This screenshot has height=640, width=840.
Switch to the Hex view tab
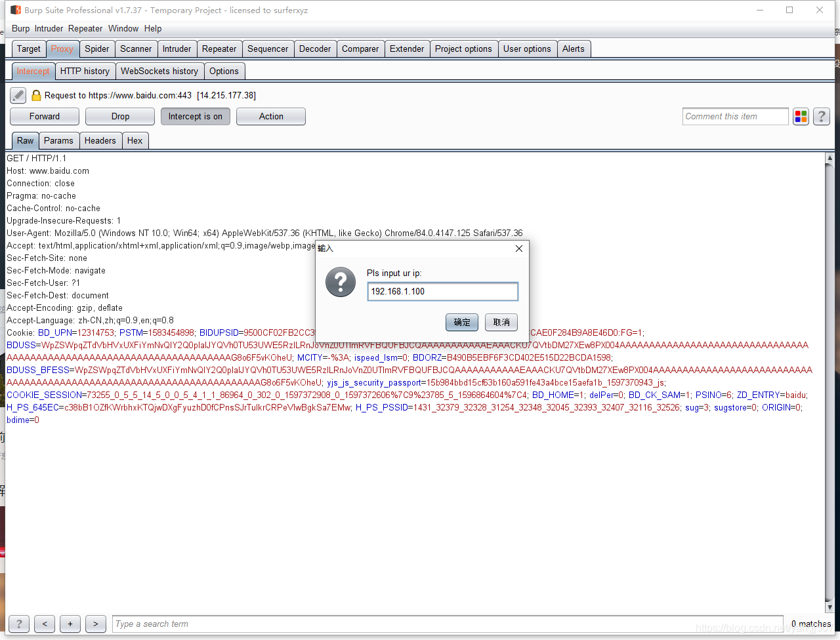coord(135,141)
